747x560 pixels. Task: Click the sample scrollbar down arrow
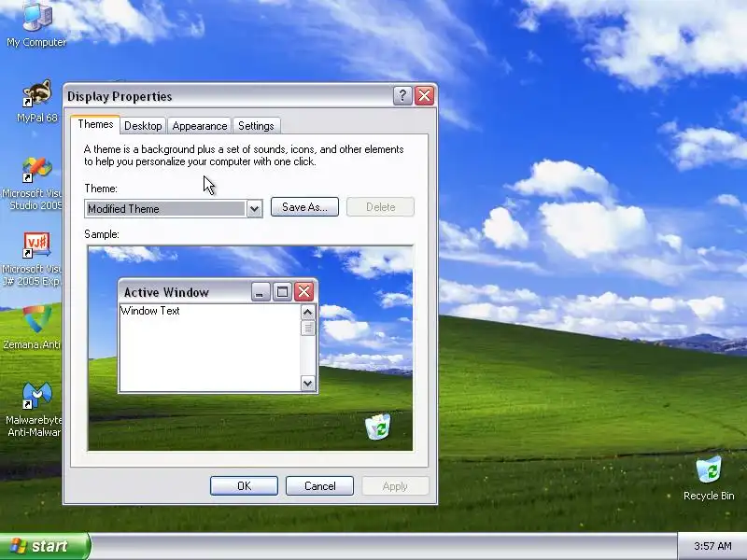(x=308, y=384)
